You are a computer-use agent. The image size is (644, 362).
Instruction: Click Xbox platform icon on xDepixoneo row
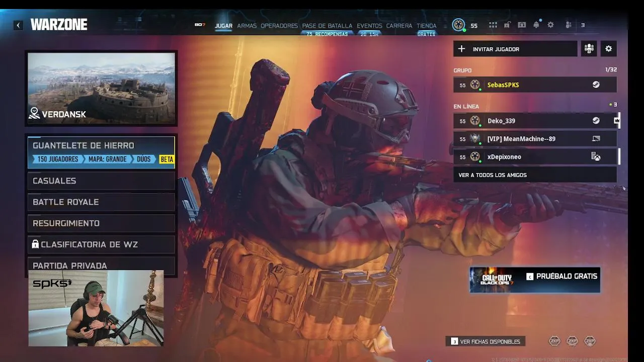tap(596, 157)
